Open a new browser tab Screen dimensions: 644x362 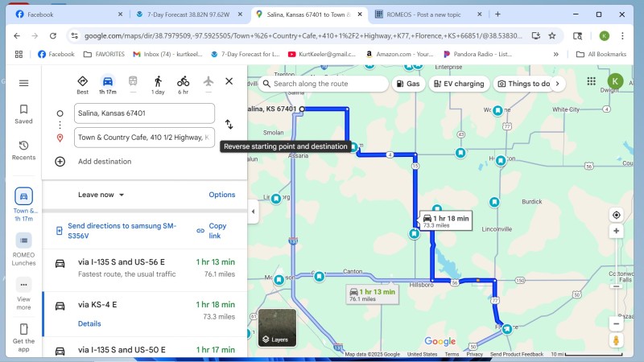click(497, 14)
